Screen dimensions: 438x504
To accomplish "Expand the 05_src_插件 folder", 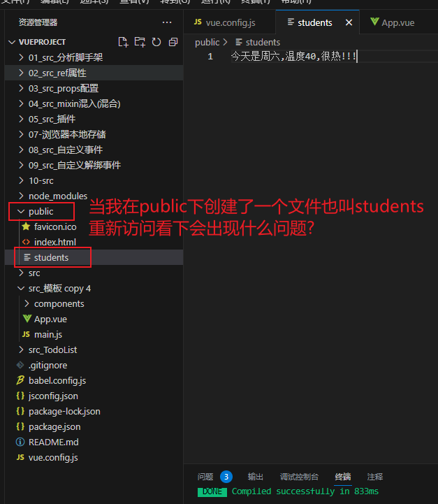I will click(x=21, y=119).
